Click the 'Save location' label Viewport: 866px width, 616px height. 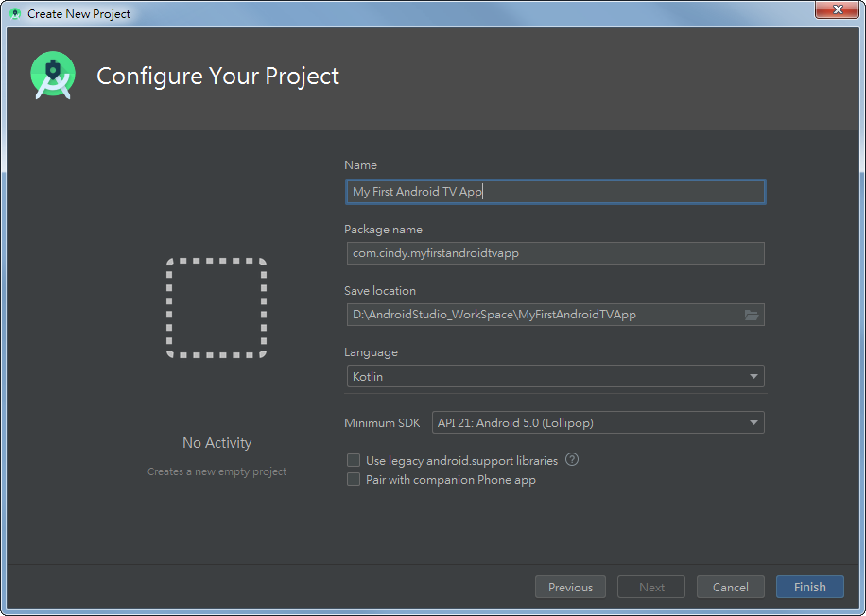[380, 290]
